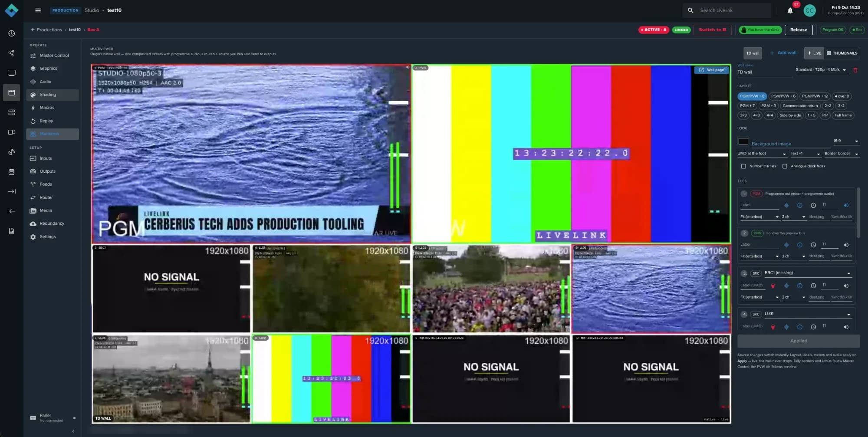Mute speaker on tile 1 PGM
The image size is (868, 437).
(x=846, y=205)
